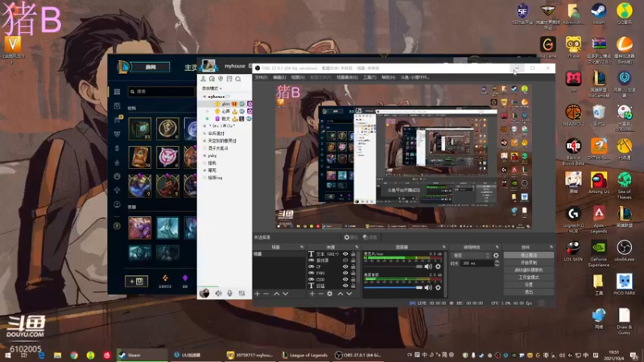Open scene transition properties gear
Image resolution: width=644 pixels, height=362 pixels.
[x=496, y=255]
